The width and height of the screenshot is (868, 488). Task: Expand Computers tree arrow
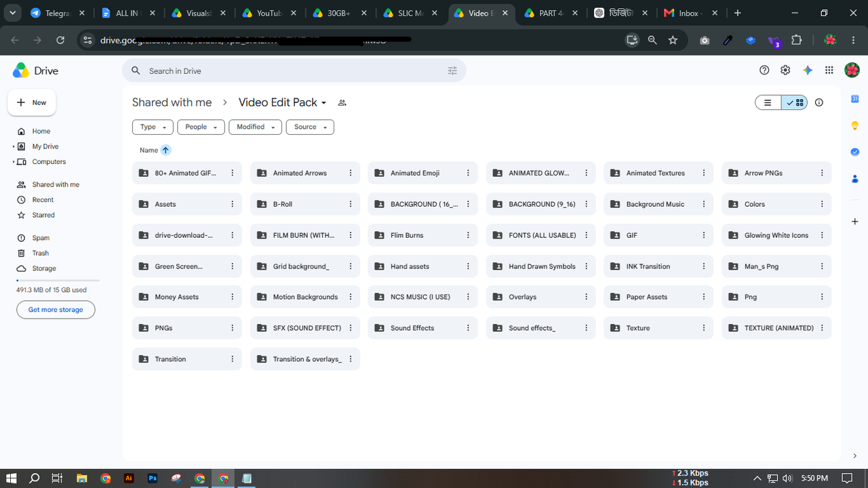[14, 162]
